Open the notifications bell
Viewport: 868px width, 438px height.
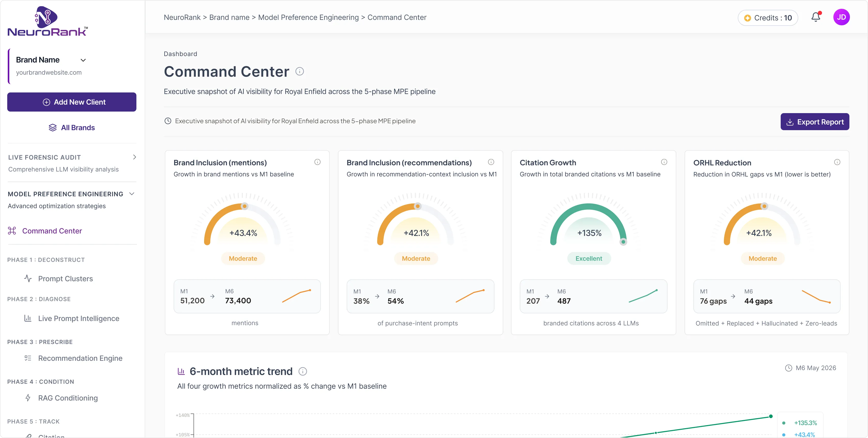pos(816,17)
